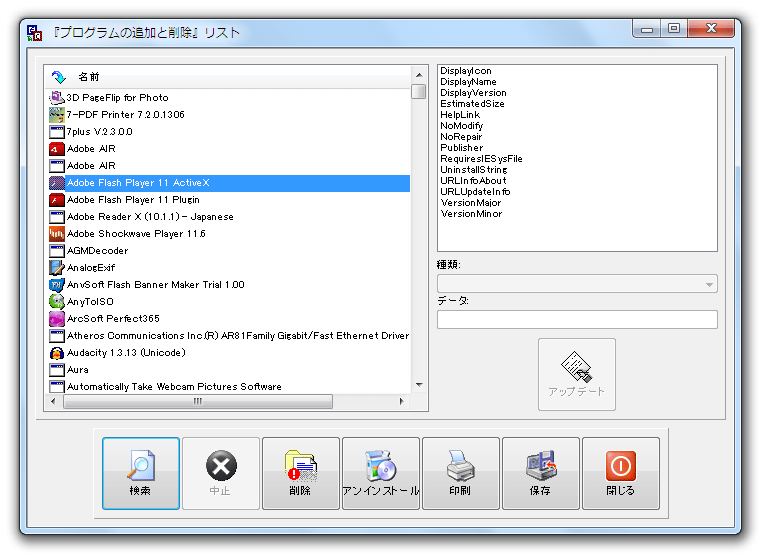The image size is (765, 556).
Task: Click the list's scroll down arrow
Action: (x=419, y=385)
